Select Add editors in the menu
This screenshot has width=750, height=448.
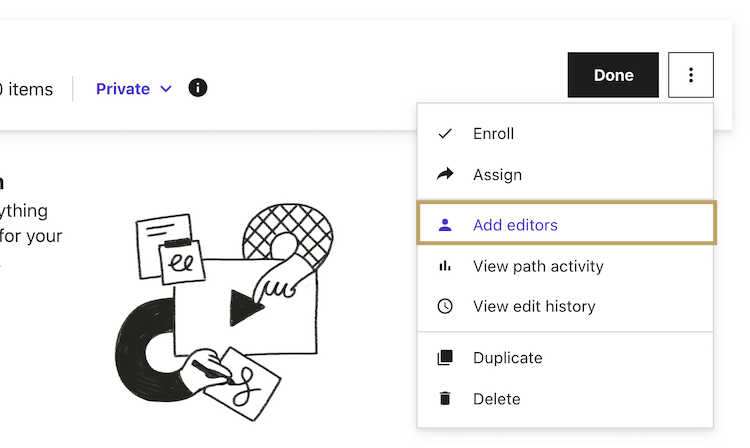pyautogui.click(x=515, y=225)
